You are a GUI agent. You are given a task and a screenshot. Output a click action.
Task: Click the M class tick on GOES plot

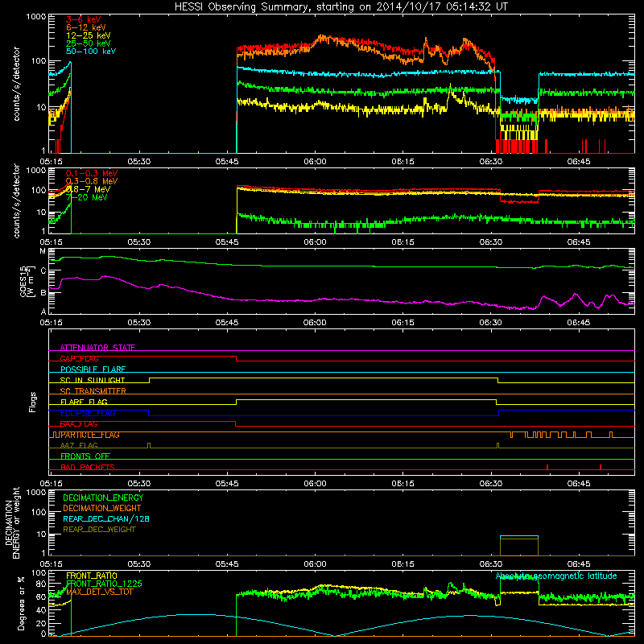pos(43,251)
